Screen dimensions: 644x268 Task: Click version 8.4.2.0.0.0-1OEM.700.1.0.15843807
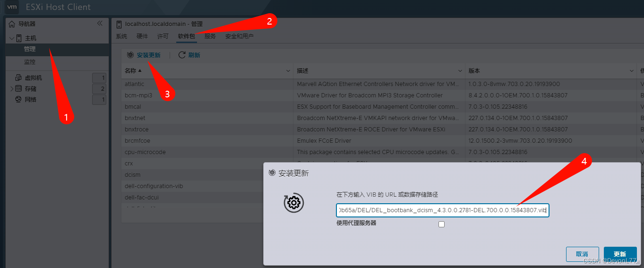pyautogui.click(x=518, y=95)
